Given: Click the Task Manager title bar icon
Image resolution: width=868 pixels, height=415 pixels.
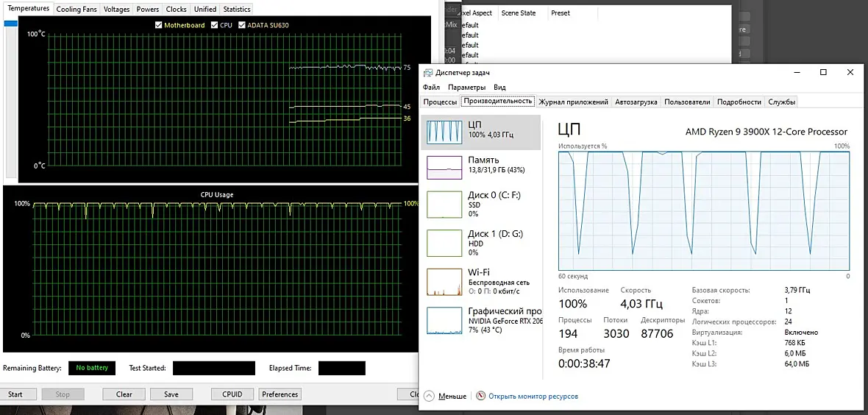Looking at the screenshot, I should point(428,73).
